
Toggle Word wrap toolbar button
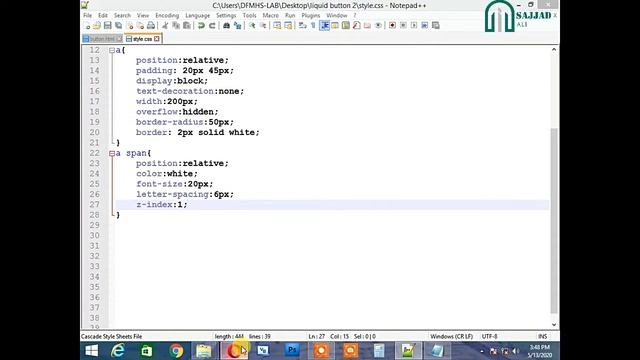(302, 25)
